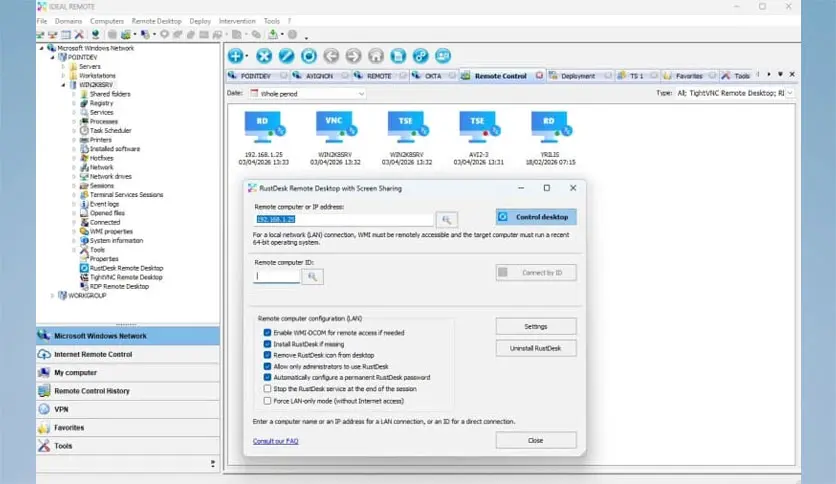836x484 pixels.
Task: Uncheck Enable WMI-DCOM for remote access
Action: coord(267,333)
